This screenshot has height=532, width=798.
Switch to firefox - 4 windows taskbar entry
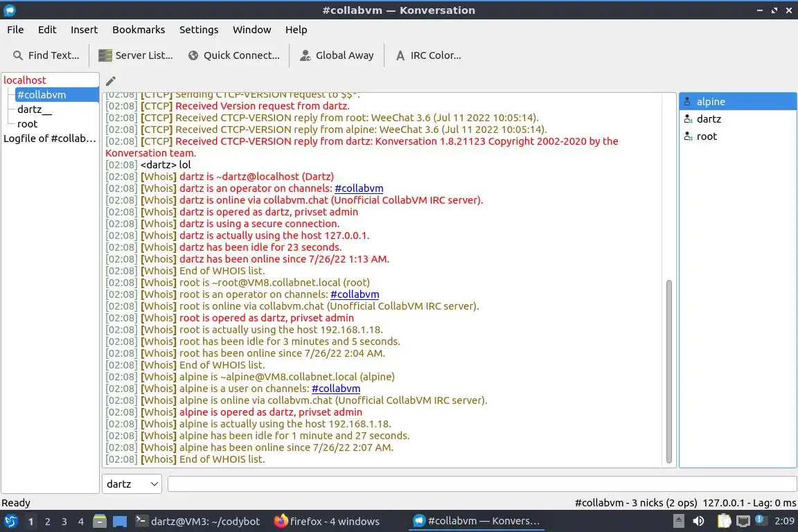coord(327,522)
